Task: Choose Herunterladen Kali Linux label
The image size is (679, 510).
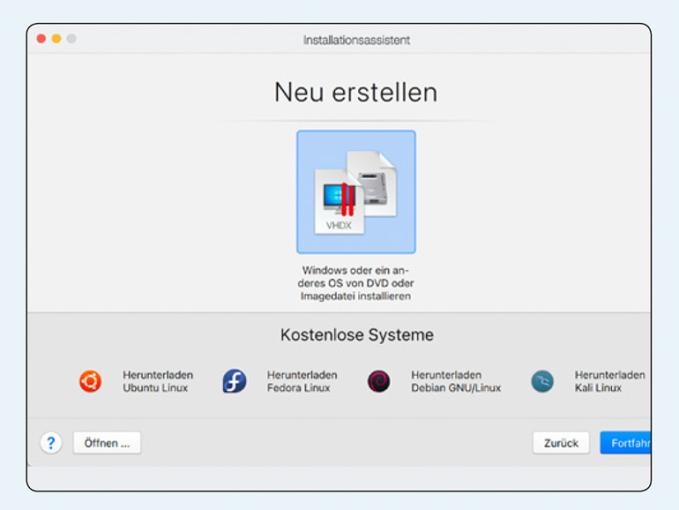Action: [x=610, y=381]
